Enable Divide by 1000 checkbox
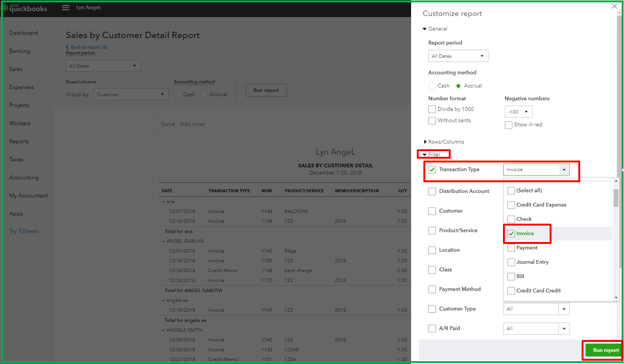Image resolution: width=624 pixels, height=364 pixels. (x=432, y=109)
